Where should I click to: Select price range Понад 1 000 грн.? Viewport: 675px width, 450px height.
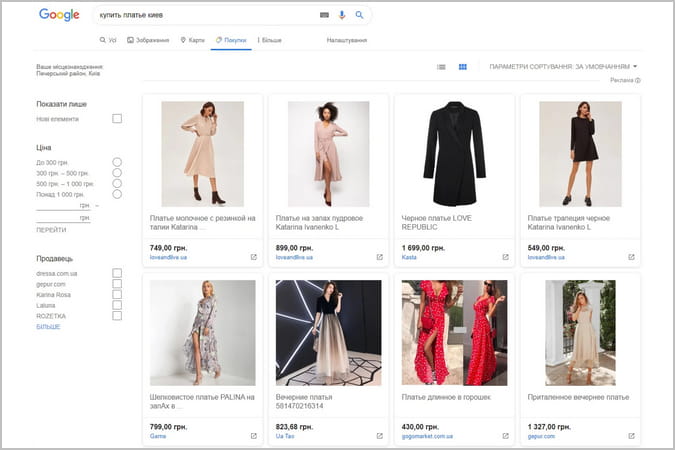click(x=117, y=194)
